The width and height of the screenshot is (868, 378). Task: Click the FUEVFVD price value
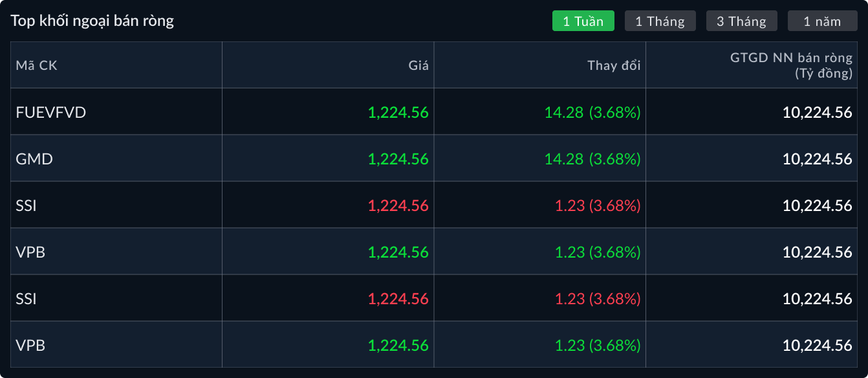click(398, 113)
